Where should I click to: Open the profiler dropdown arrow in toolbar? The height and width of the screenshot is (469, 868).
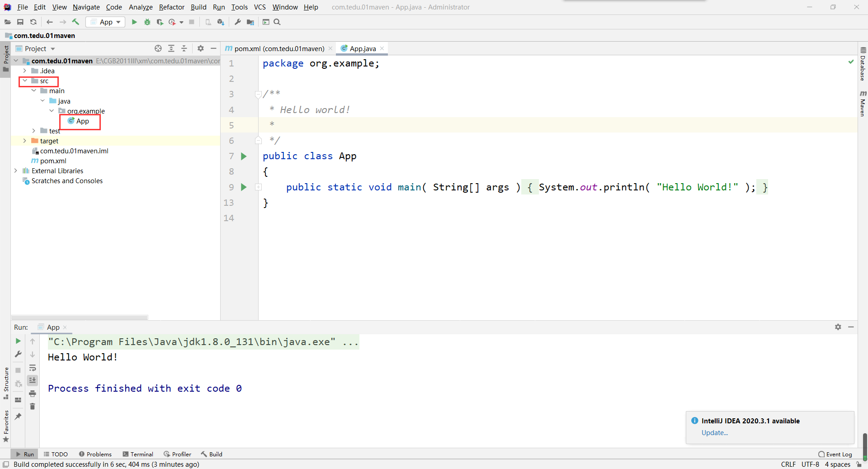(x=181, y=22)
